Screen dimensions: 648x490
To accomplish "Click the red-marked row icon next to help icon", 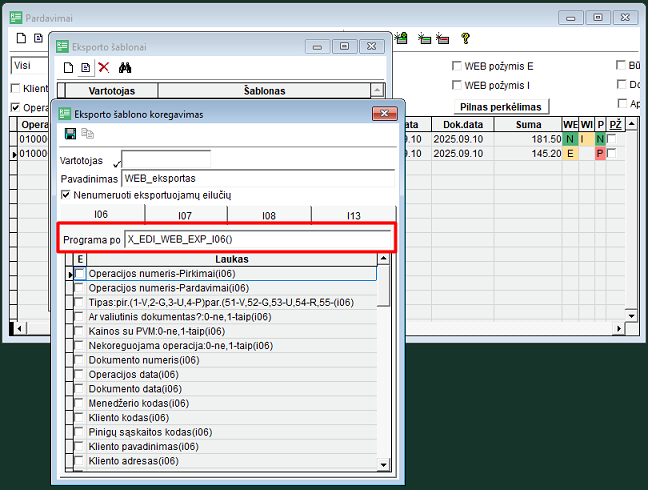I will pyautogui.click(x=443, y=38).
